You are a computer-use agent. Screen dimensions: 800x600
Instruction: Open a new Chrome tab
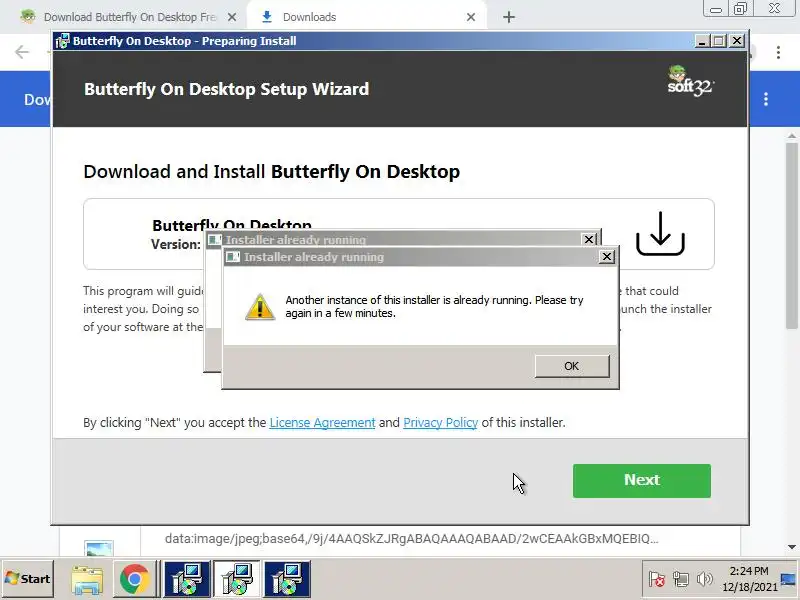(x=509, y=17)
